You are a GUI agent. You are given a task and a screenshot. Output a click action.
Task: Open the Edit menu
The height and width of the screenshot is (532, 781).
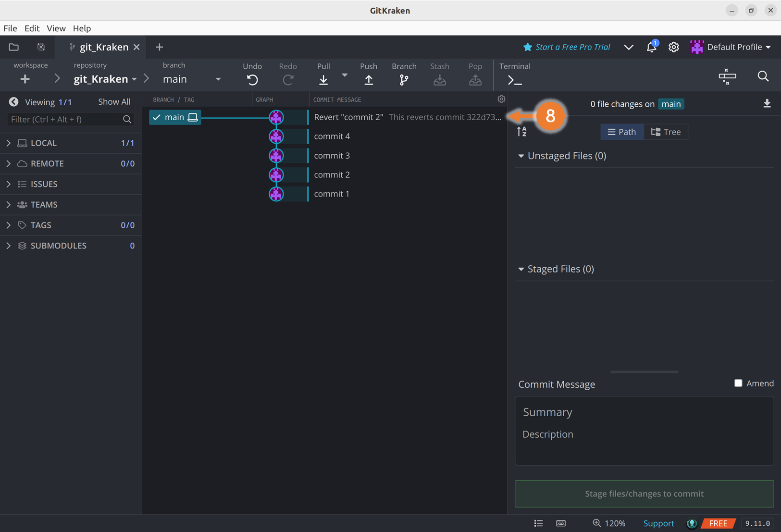click(32, 28)
